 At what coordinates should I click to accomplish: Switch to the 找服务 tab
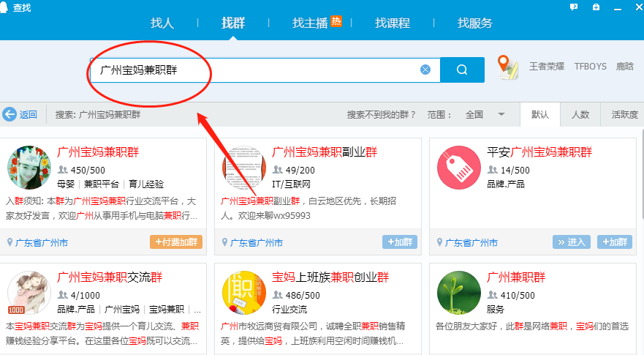point(475,23)
